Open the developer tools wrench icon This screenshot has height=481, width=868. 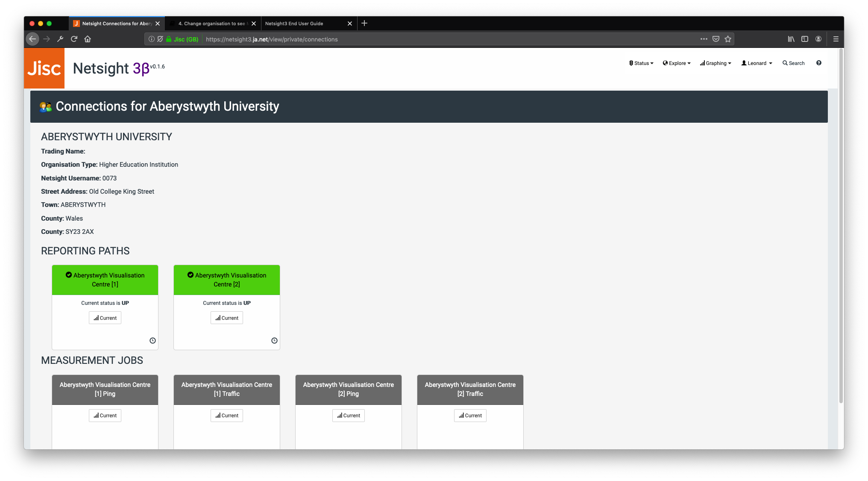[60, 39]
